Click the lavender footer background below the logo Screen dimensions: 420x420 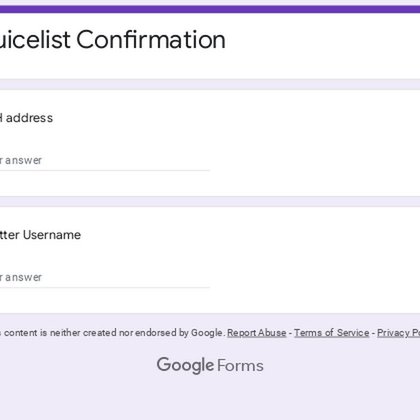coord(210,398)
